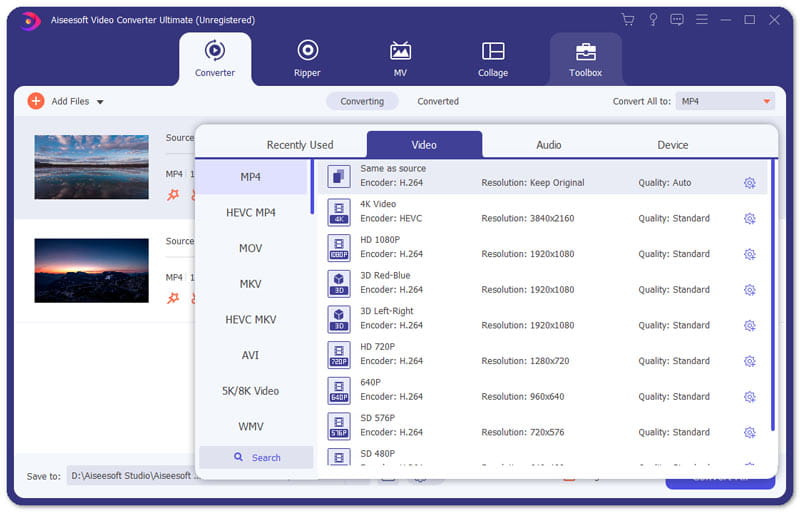Select MP4 in the format list
The height and width of the screenshot is (512, 800).
251,177
